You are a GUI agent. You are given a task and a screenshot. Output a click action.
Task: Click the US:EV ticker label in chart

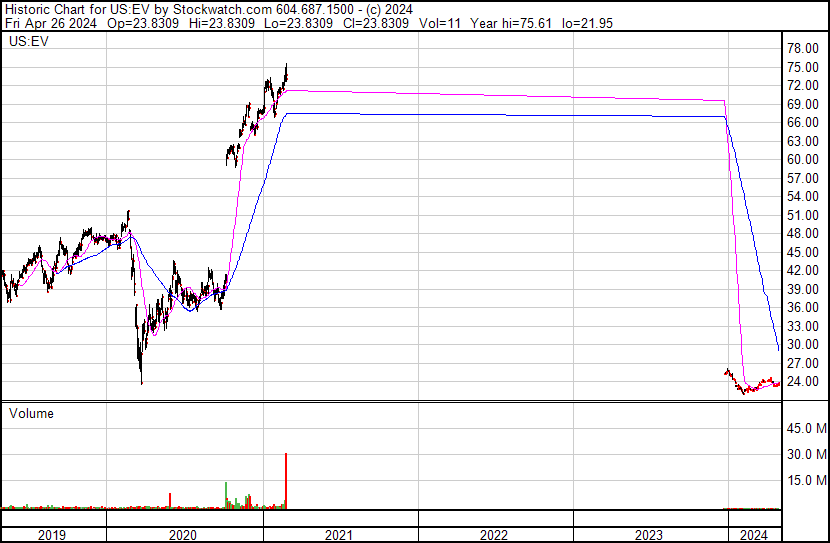point(29,41)
